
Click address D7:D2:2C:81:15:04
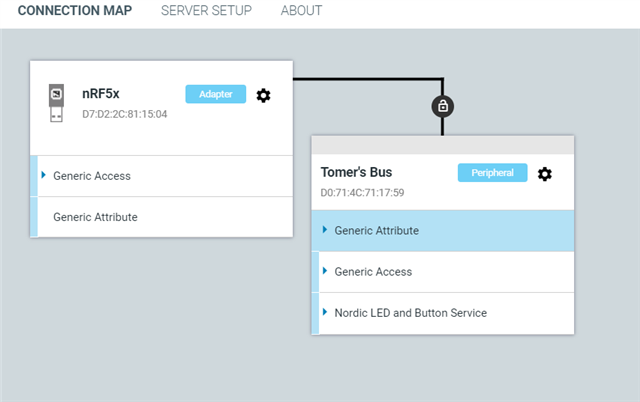click(124, 114)
